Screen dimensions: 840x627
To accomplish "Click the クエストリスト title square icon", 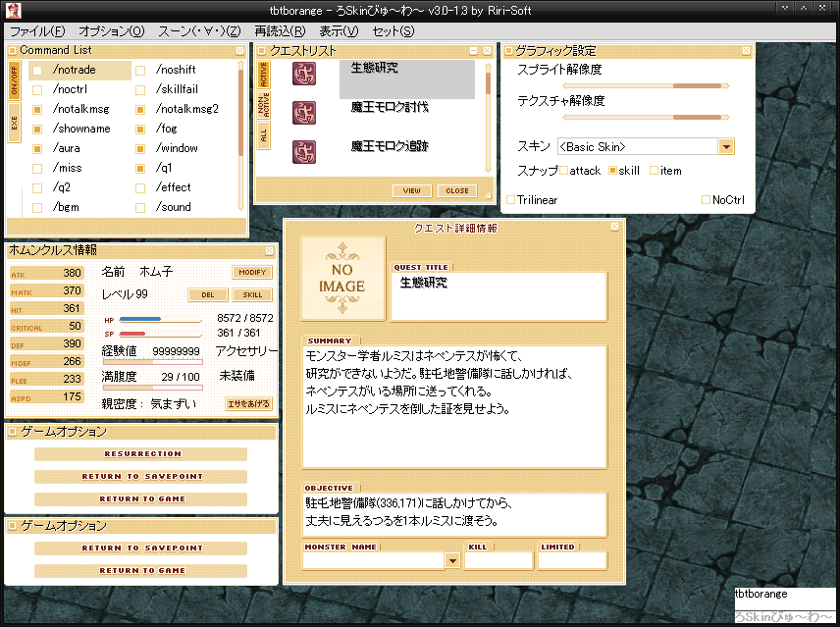I will point(261,51).
